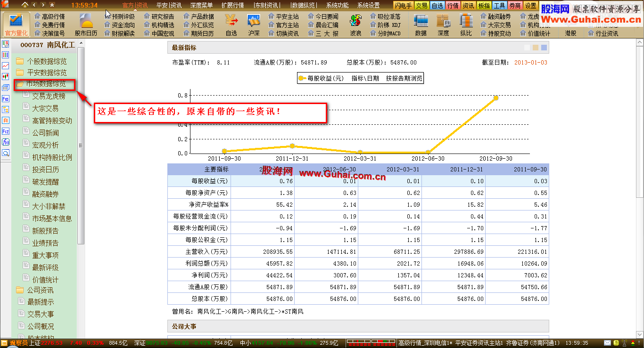Click the 每股收益(元) row label
644x348 pixels.
[x=209, y=181]
